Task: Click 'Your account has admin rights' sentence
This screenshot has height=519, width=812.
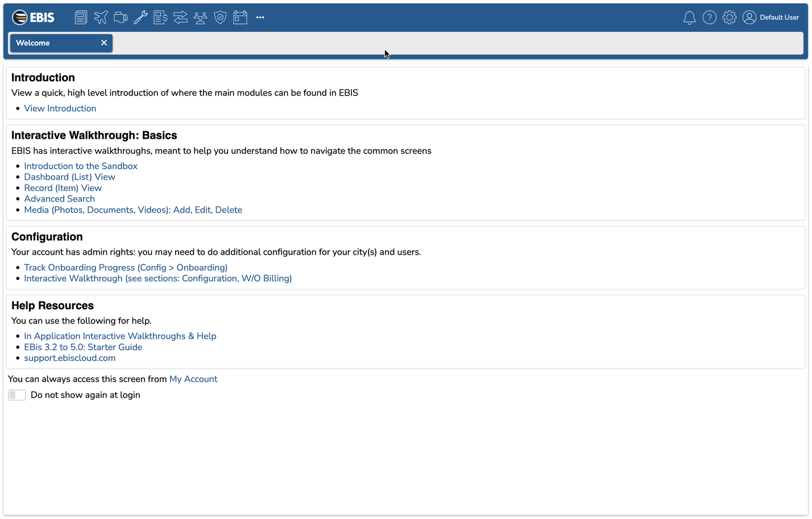Action: [x=216, y=252]
